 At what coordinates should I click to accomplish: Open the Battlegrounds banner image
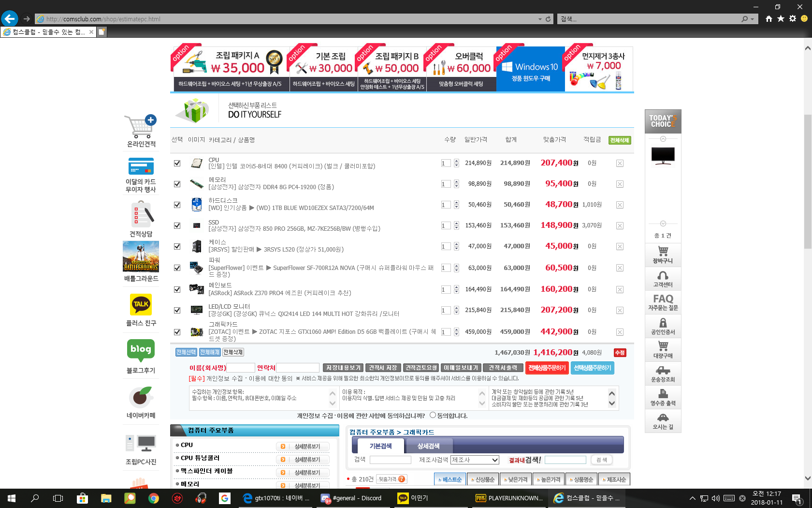click(141, 256)
